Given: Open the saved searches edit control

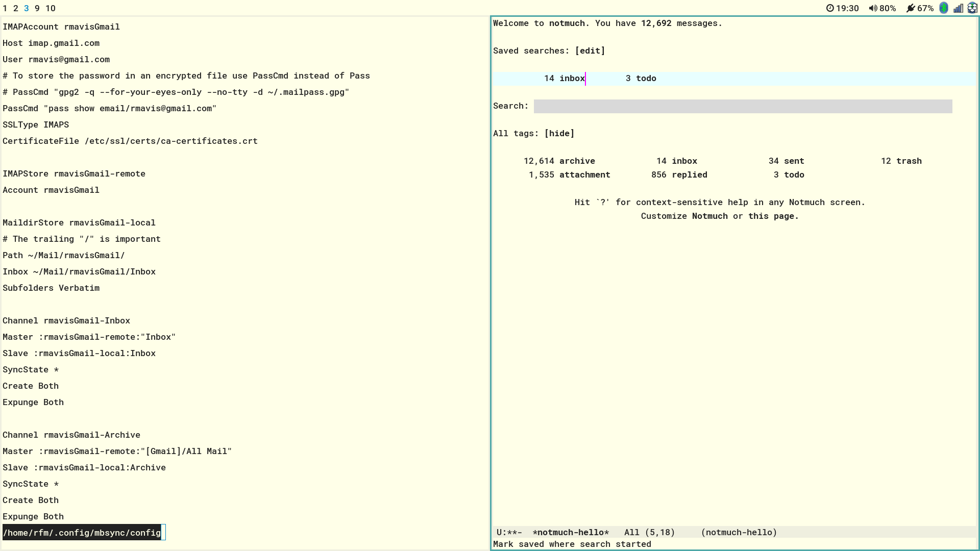Looking at the screenshot, I should (590, 51).
